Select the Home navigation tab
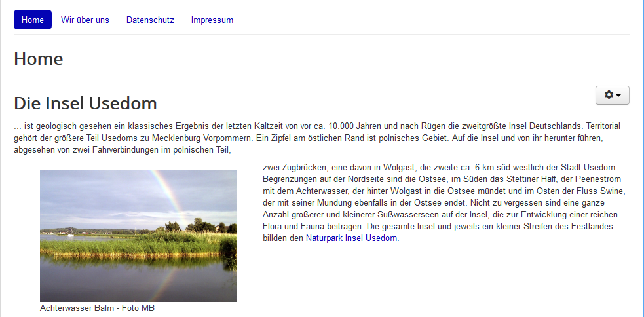644x317 pixels. click(33, 20)
